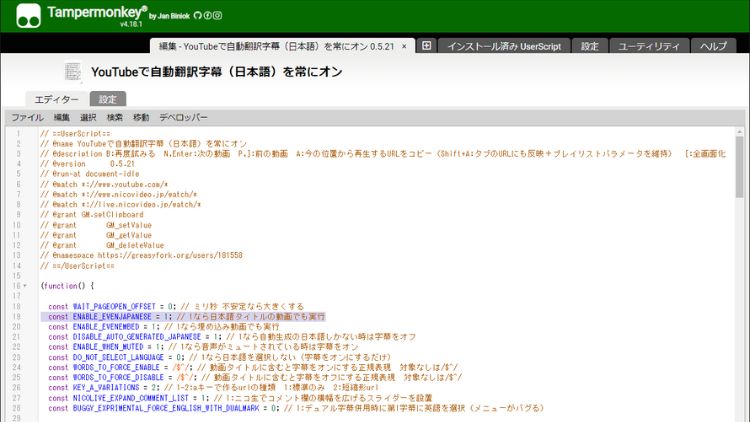
Task: Click the @match live.nicovideo.jp line
Action: pyautogui.click(x=121, y=204)
